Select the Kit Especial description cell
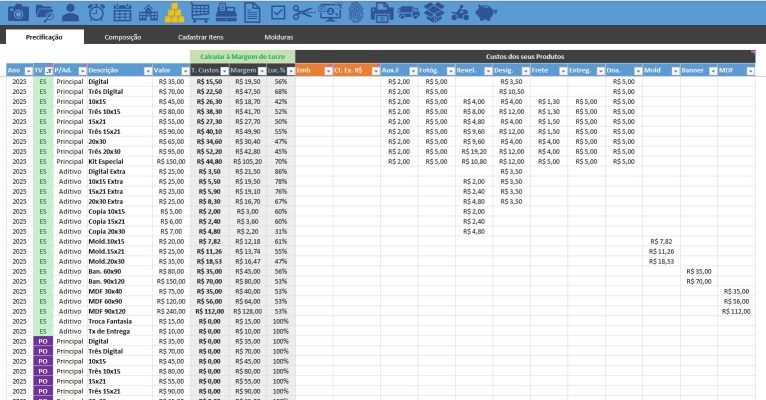Viewport: 766px width, 400px height. 107,160
